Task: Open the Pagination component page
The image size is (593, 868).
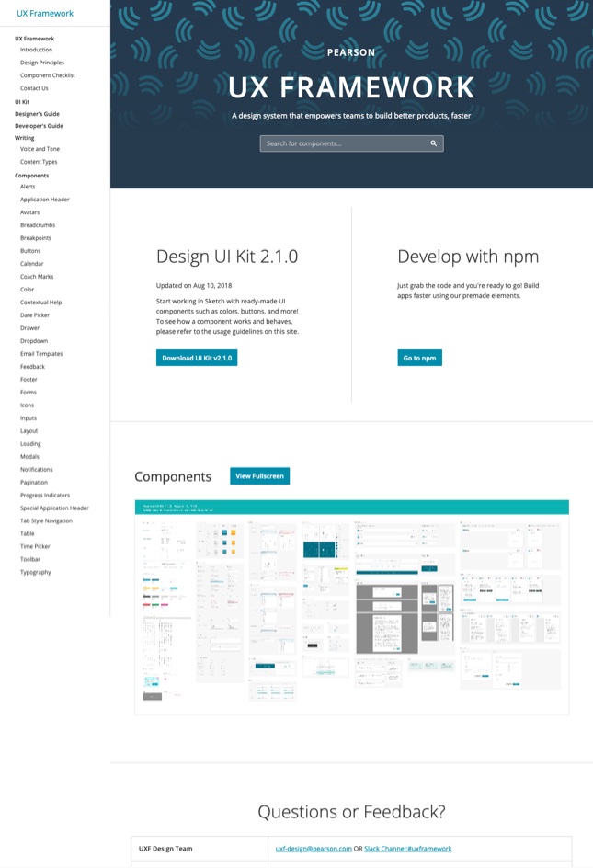Action: click(34, 482)
